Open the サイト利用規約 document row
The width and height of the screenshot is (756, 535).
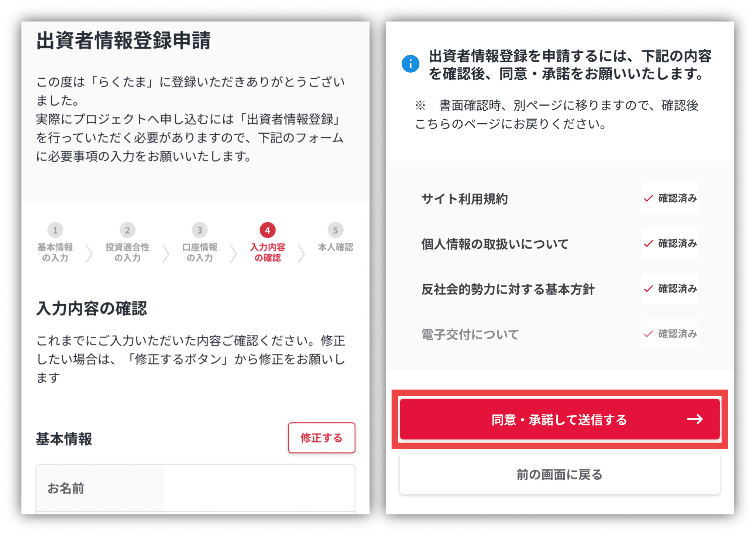(560, 199)
